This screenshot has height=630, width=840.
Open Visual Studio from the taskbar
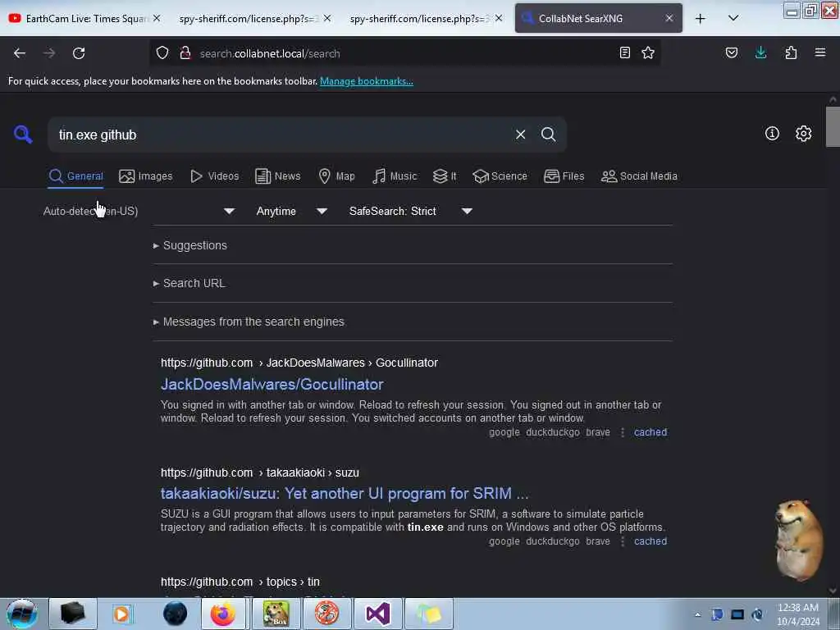coord(377,614)
